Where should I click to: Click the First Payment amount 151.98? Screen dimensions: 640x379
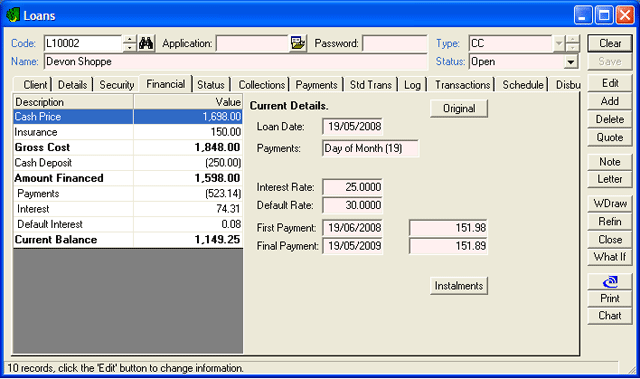pos(448,228)
